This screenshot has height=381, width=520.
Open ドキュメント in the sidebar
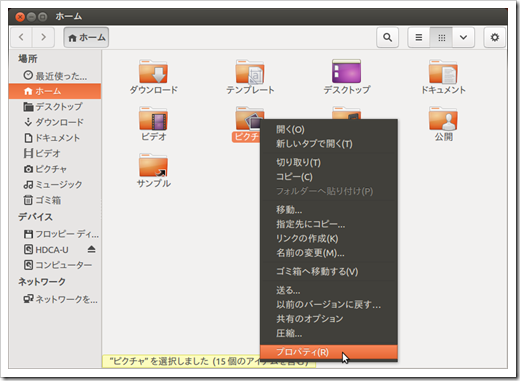tap(55, 138)
